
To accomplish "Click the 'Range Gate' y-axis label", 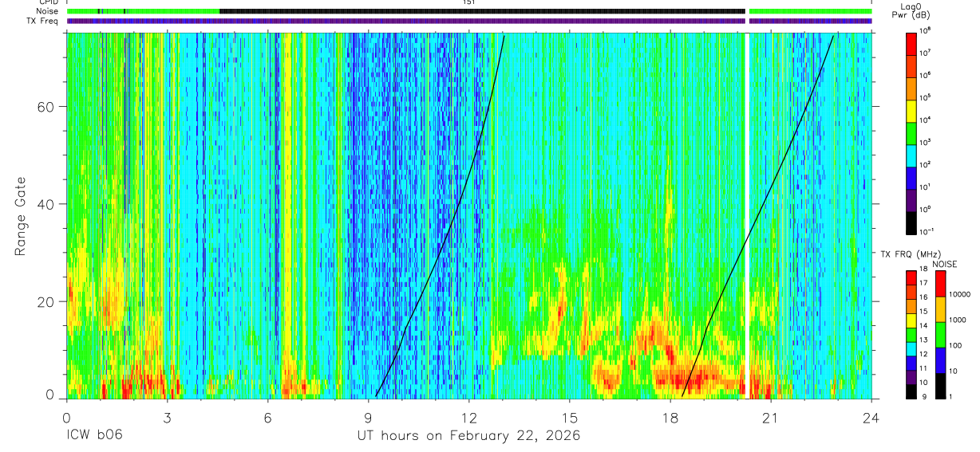I will [20, 218].
